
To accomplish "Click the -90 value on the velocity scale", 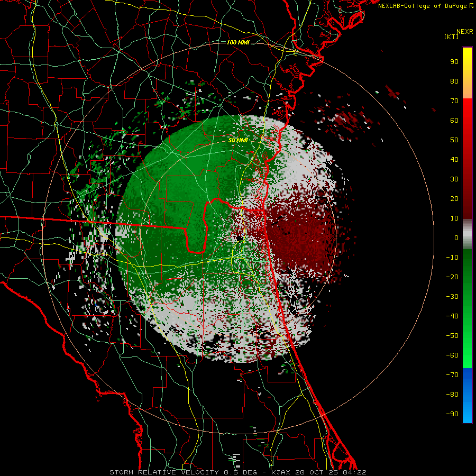I will tap(452, 414).
